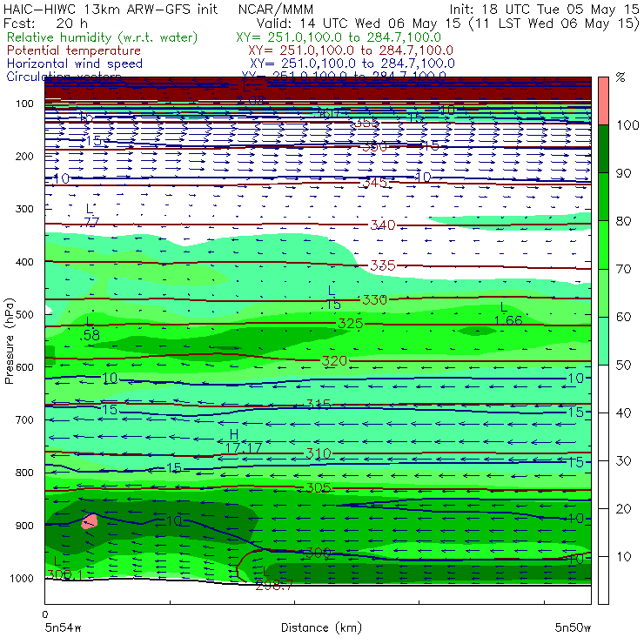644x644 pixels.
Task: Click the '5n50w' right endpoint label
Action: click(x=573, y=627)
